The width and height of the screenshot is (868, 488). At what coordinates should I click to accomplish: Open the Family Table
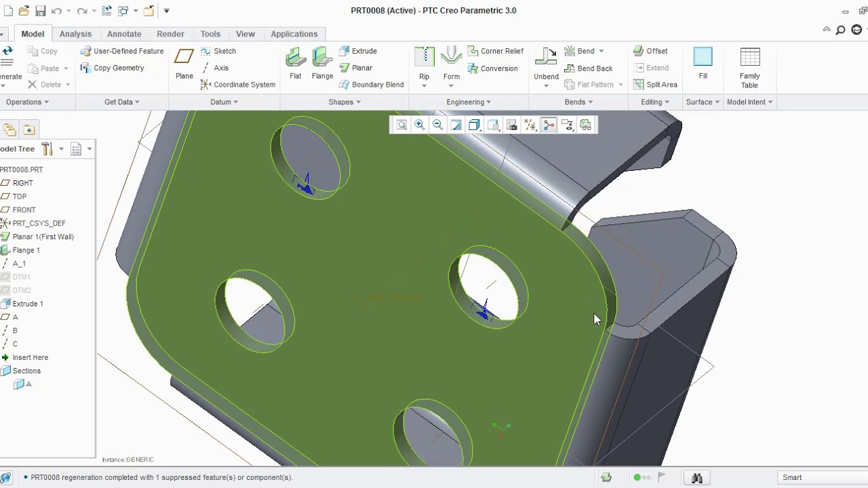click(x=750, y=68)
